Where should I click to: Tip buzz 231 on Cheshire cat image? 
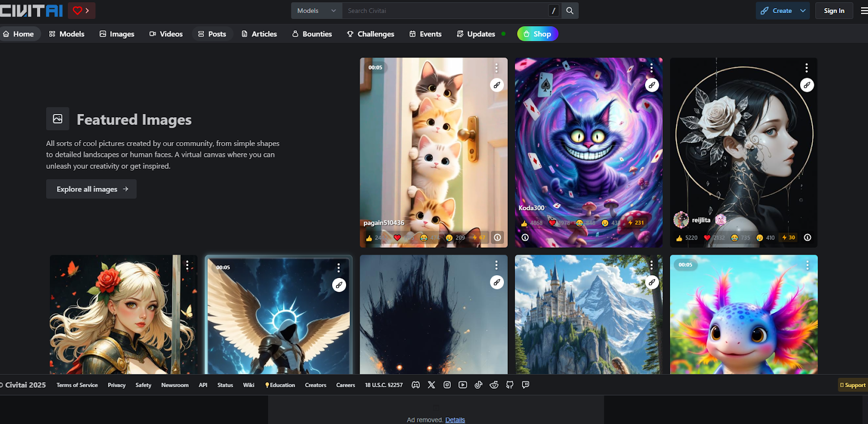coord(636,223)
